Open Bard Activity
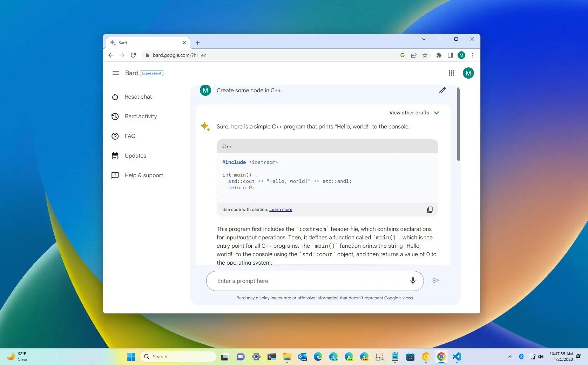The image size is (588, 365). tap(141, 116)
